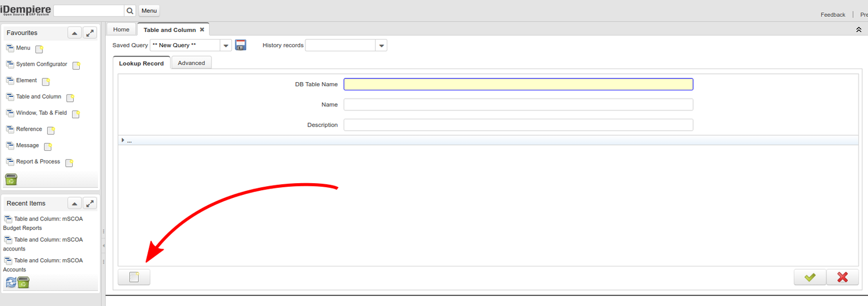Viewport: 868px width, 306px height.
Task: Go to the Home tab
Action: 121,30
